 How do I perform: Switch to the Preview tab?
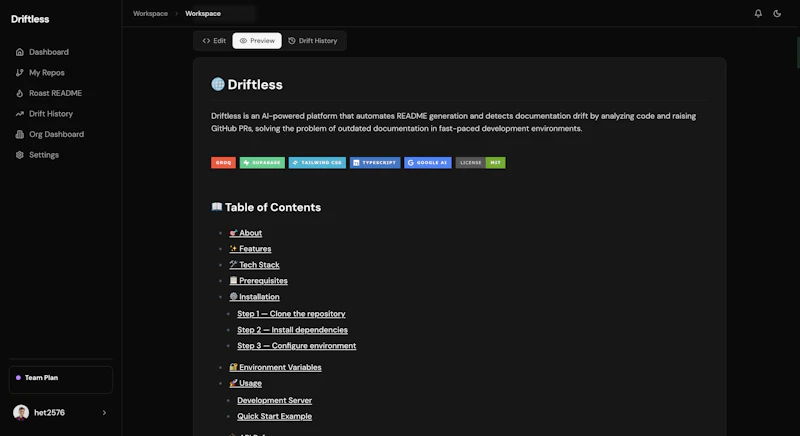(x=257, y=41)
